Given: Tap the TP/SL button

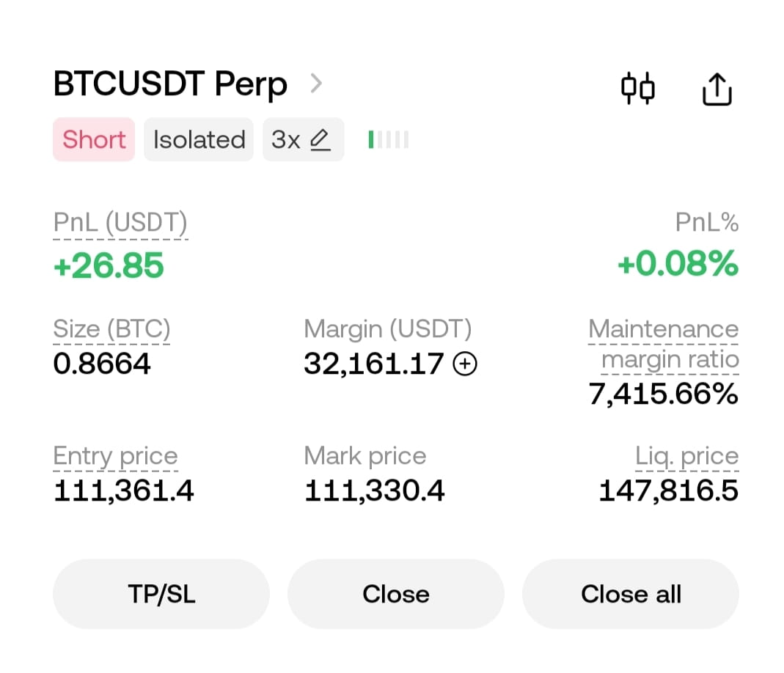Looking at the screenshot, I should pos(161,594).
